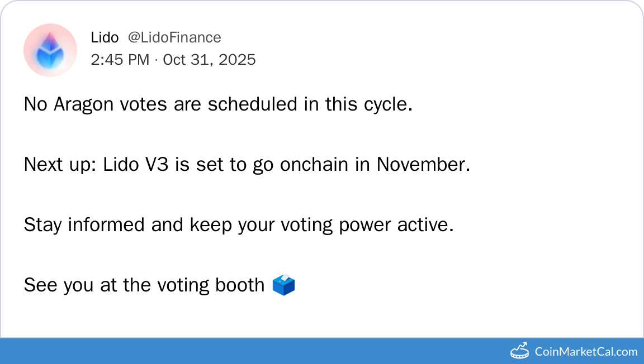Click the Lido profile avatar
The width and height of the screenshot is (644, 364).
50,50
